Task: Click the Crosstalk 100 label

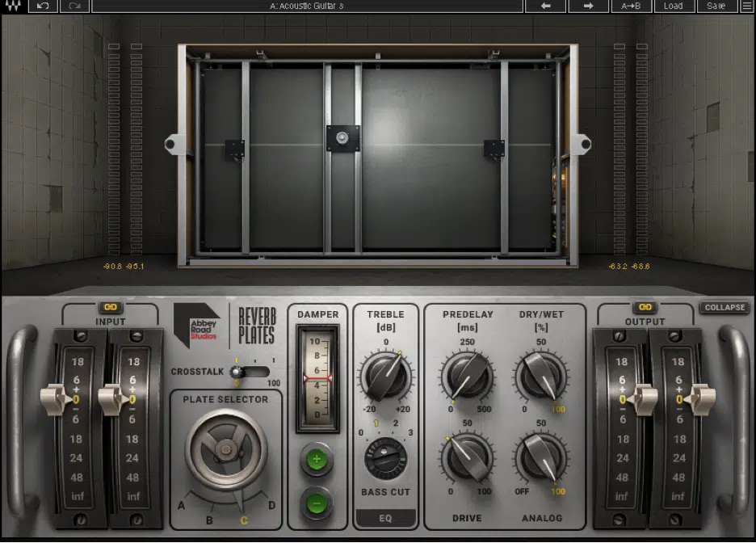Action: [273, 383]
